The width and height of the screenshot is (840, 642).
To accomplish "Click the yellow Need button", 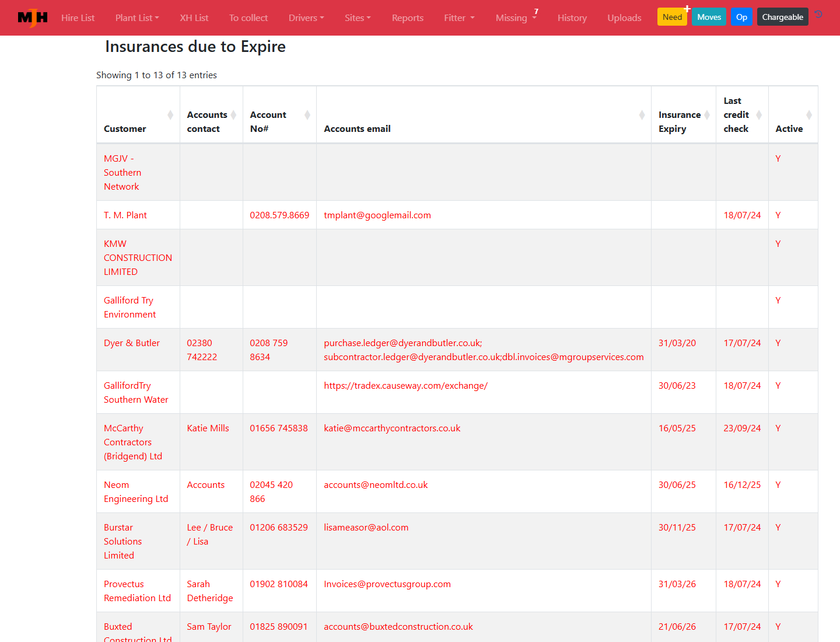I will click(672, 17).
